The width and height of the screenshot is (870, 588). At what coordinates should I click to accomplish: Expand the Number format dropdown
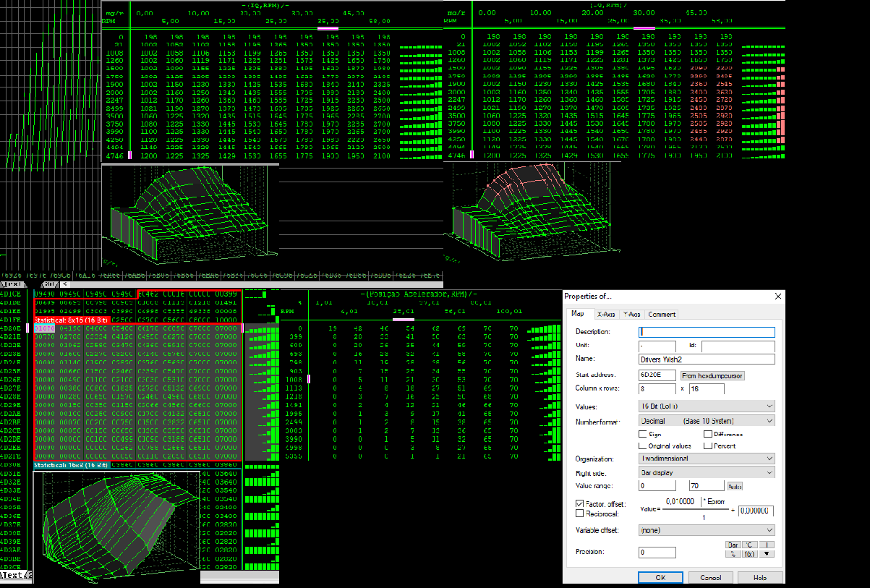click(x=707, y=421)
